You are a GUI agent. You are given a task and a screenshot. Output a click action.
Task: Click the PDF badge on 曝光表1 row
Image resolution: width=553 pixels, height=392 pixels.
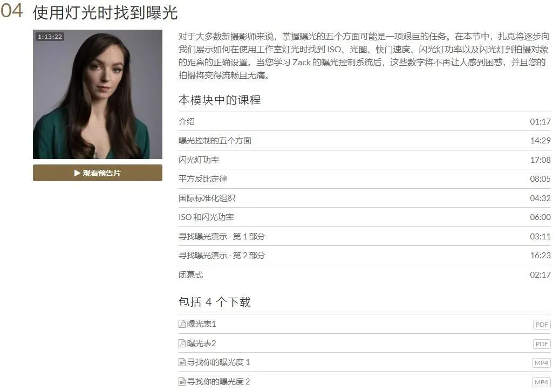click(541, 325)
